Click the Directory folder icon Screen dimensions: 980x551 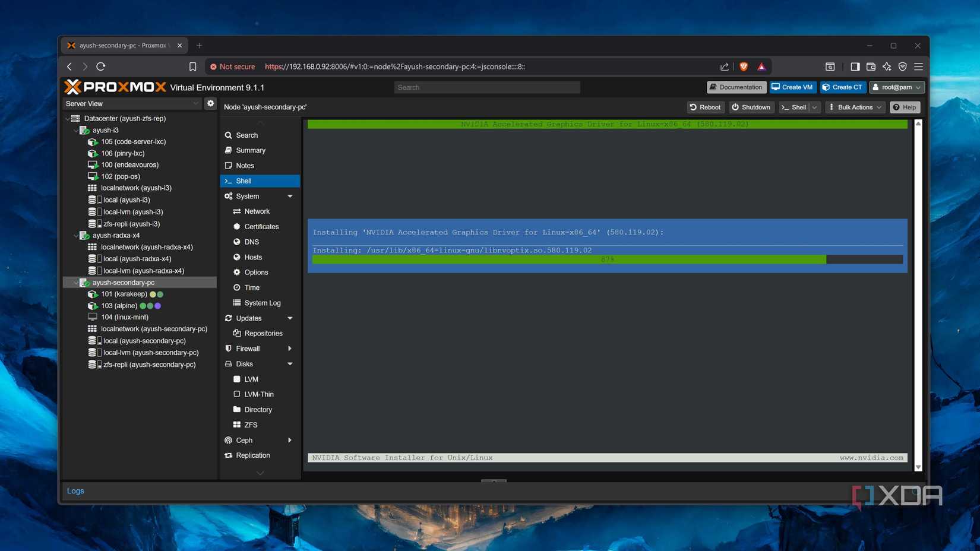(x=236, y=410)
